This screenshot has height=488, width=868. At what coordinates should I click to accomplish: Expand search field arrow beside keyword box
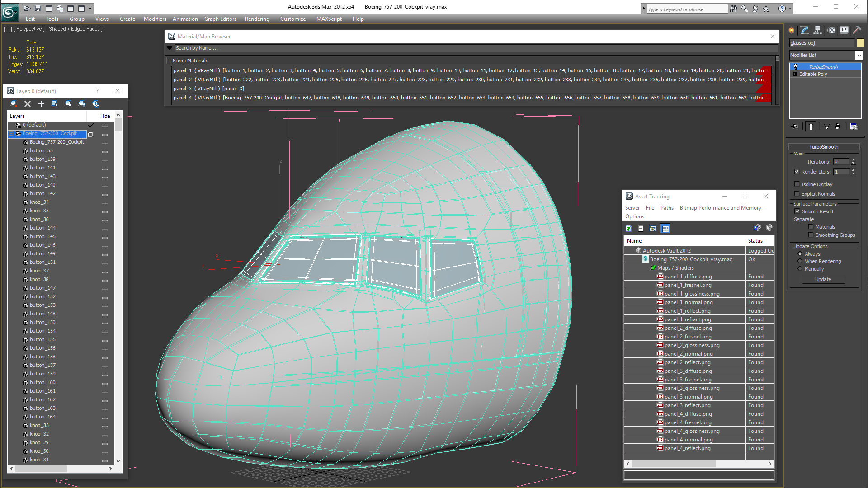pos(644,9)
